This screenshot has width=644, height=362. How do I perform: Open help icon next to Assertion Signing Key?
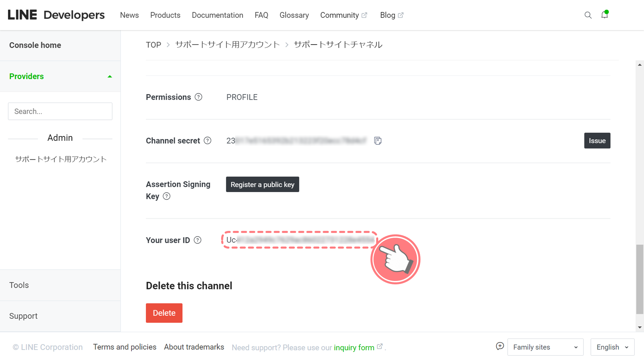(x=167, y=196)
